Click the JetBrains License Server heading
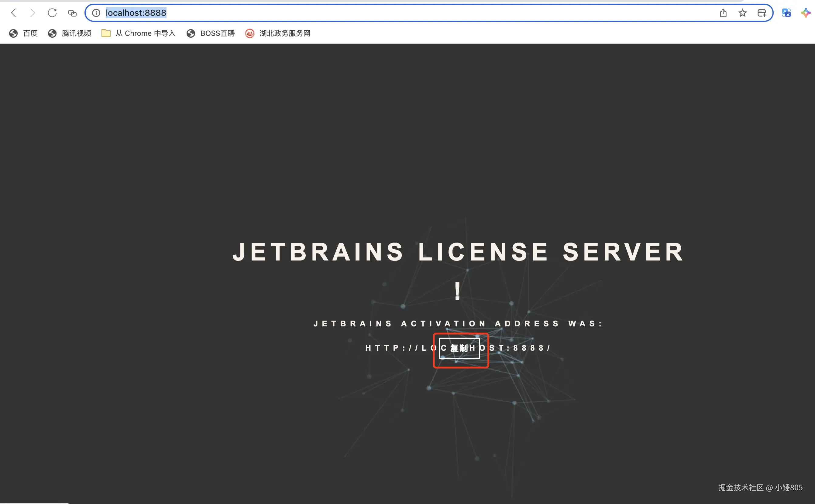The image size is (815, 504). pos(458,252)
